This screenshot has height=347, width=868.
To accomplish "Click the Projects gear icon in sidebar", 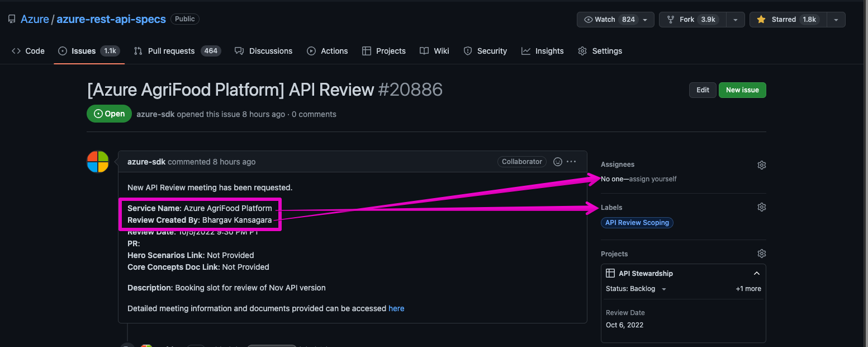I will coord(761,254).
